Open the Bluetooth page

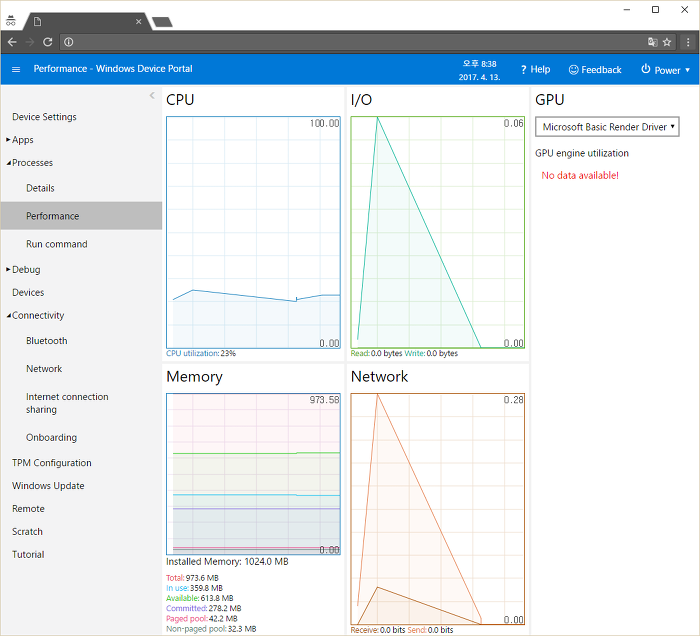(x=46, y=341)
